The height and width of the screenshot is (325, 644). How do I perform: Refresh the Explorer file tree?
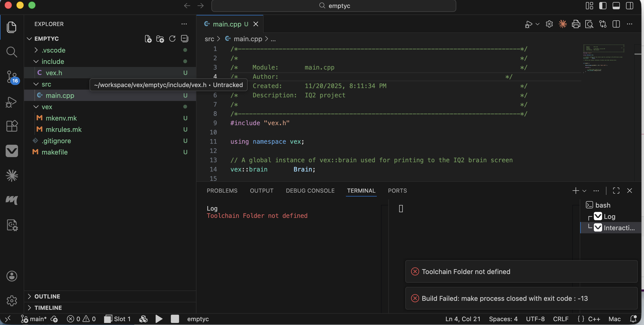coord(172,39)
